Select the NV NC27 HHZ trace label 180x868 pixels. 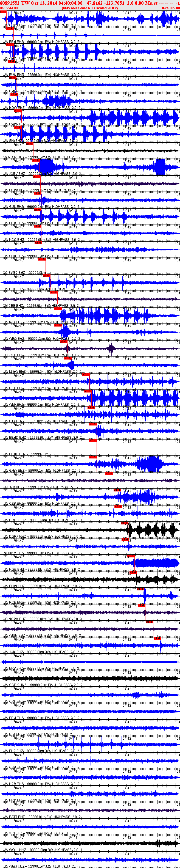(x=41, y=157)
